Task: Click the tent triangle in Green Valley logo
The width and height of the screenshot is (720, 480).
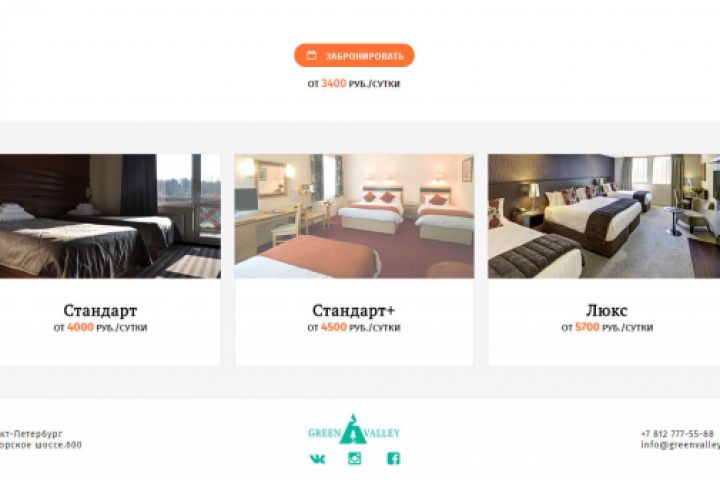Action: (353, 429)
